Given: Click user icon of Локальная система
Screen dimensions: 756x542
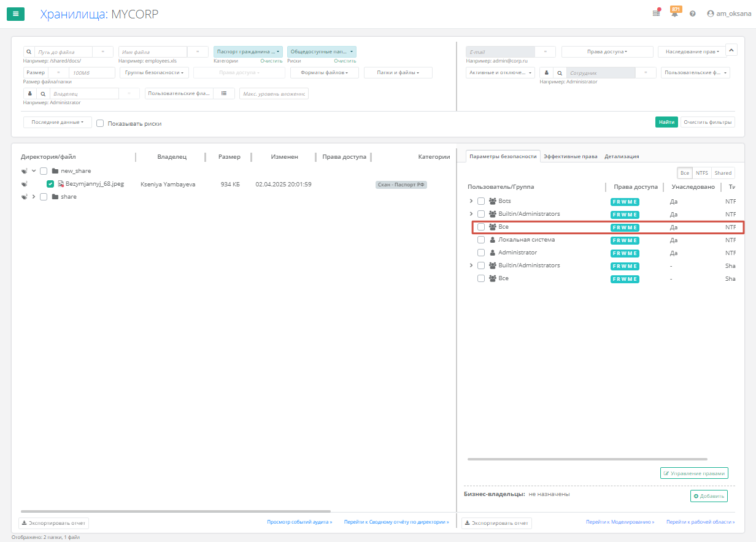Looking at the screenshot, I should click(x=492, y=240).
